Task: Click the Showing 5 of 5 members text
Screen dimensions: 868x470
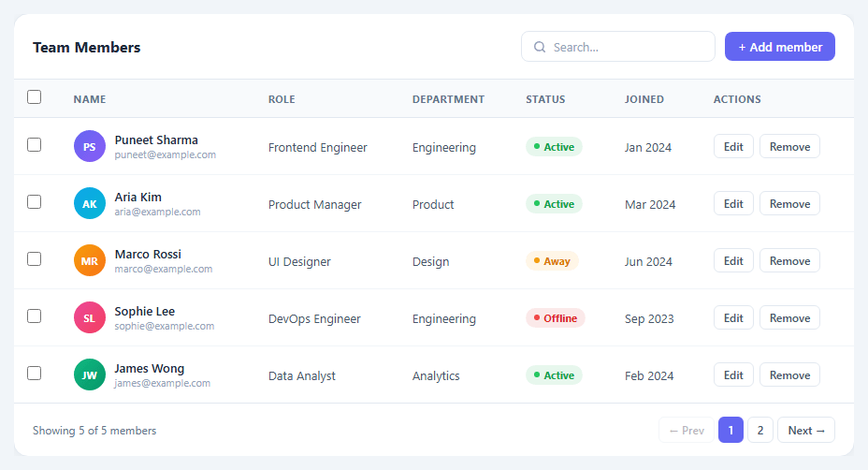Action: [x=94, y=431]
